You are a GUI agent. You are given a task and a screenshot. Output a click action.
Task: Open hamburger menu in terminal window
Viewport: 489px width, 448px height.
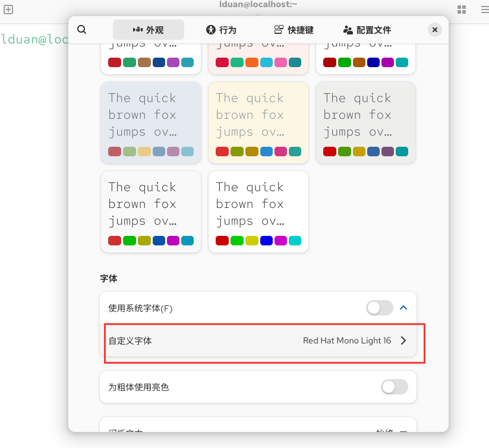click(x=485, y=10)
